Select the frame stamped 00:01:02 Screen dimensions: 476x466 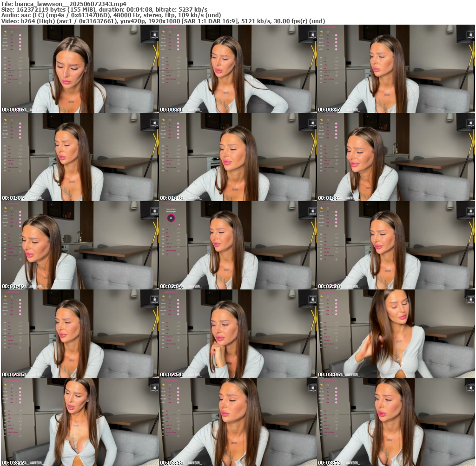tap(79, 157)
